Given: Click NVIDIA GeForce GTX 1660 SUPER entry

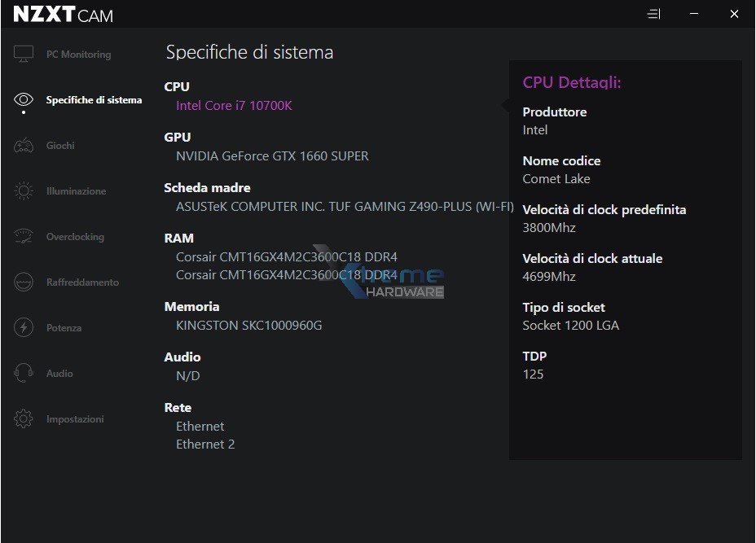Looking at the screenshot, I should click(x=272, y=155).
